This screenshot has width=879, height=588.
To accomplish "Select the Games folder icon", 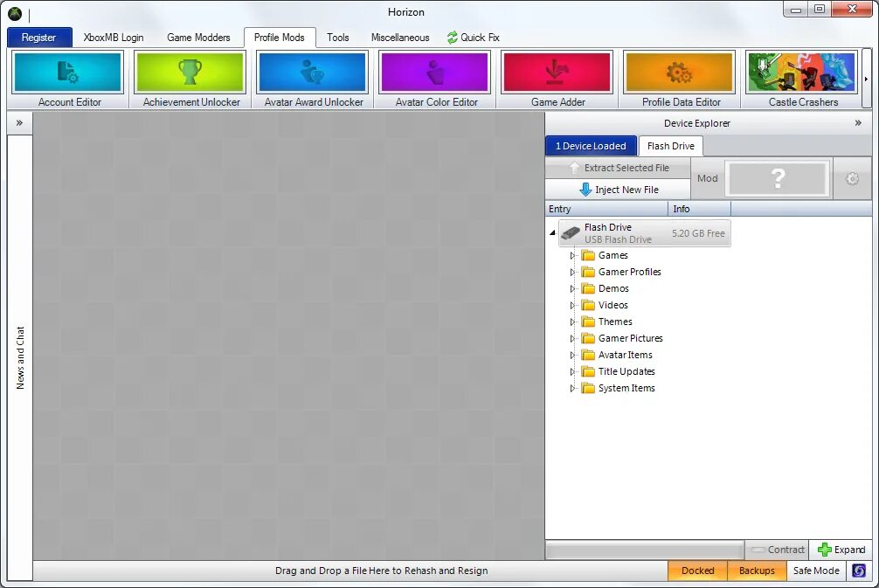I will (588, 256).
